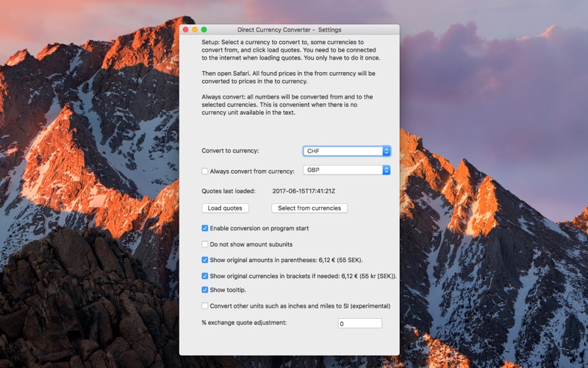Open the Convert to currency CHF dropdown
588x368 pixels.
[346, 151]
